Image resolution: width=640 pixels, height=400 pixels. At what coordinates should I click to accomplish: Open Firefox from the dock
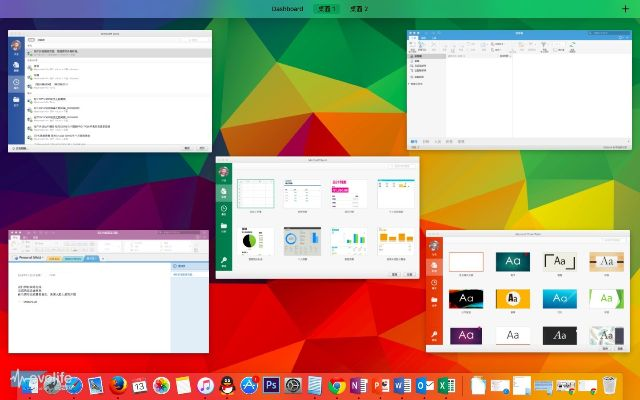coord(118,385)
